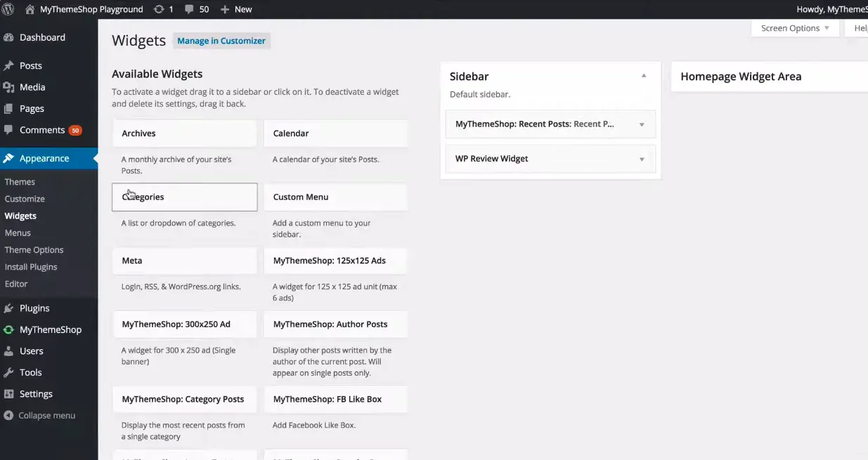
Task: Click MyThemeShop Playground site link
Action: 91,9
